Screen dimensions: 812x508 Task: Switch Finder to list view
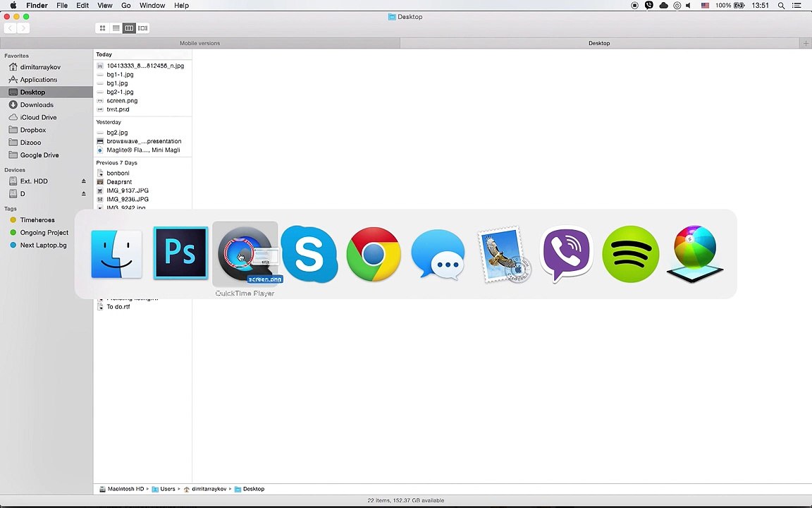click(116, 28)
